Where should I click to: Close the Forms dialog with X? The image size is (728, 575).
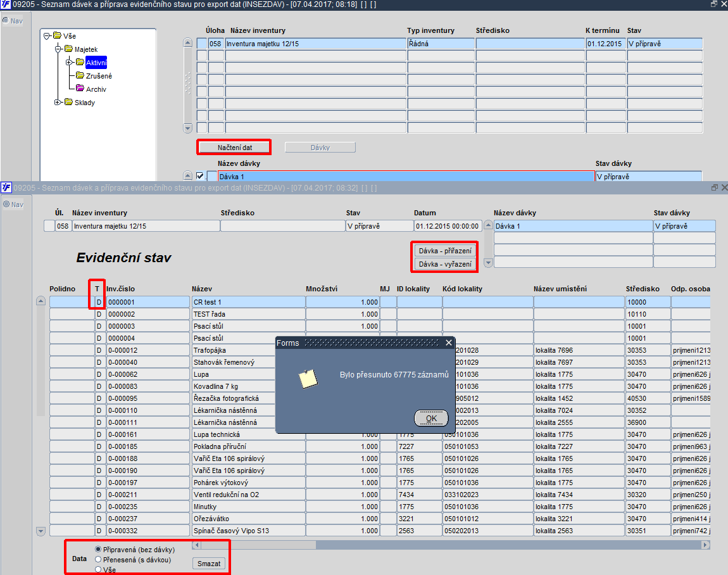click(448, 343)
